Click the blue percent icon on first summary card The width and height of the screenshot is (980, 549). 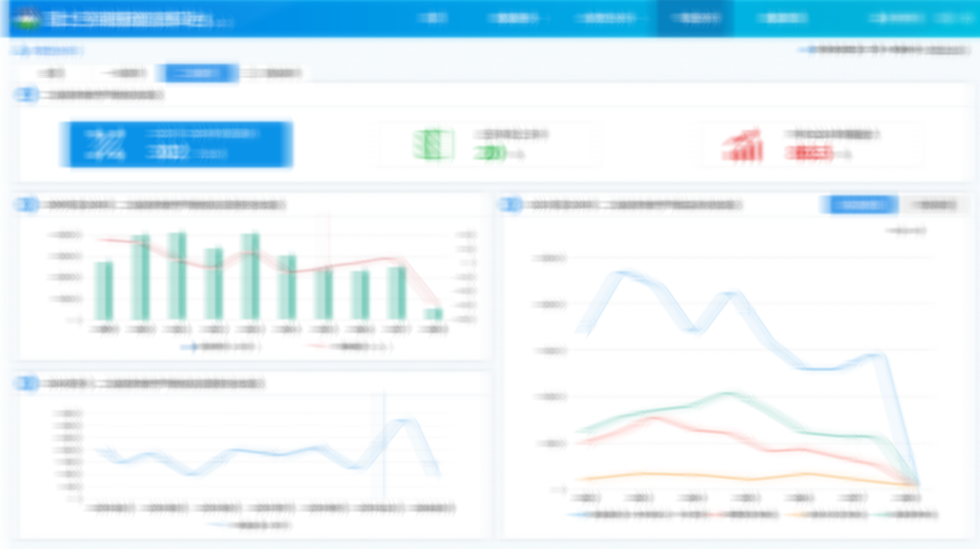pyautogui.click(x=105, y=145)
